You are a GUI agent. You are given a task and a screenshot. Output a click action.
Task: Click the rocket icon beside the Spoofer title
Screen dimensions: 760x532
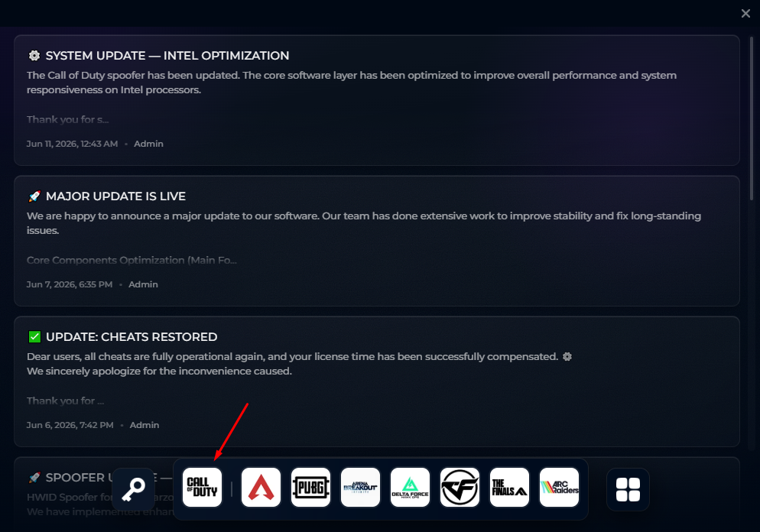(34, 477)
